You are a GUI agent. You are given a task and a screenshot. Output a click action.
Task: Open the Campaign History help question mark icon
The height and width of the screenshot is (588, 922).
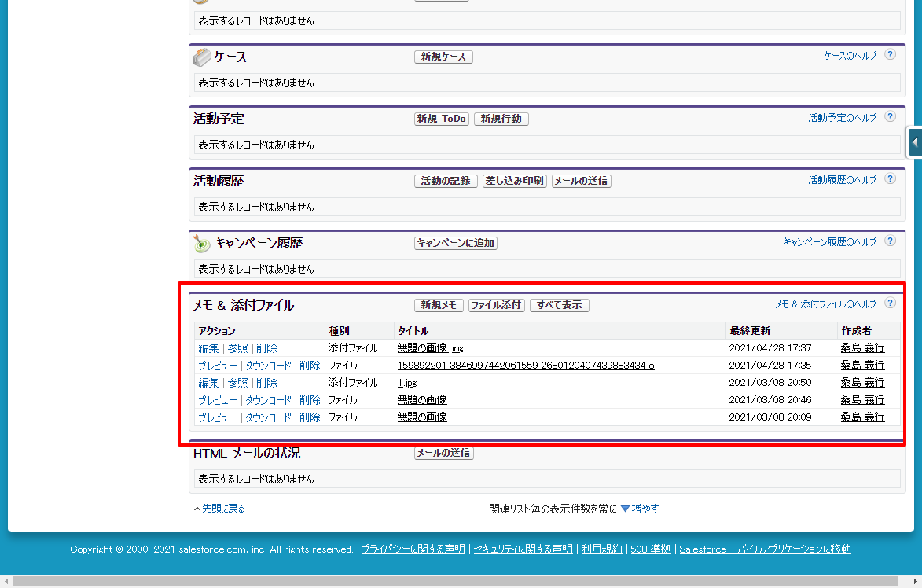click(x=891, y=241)
